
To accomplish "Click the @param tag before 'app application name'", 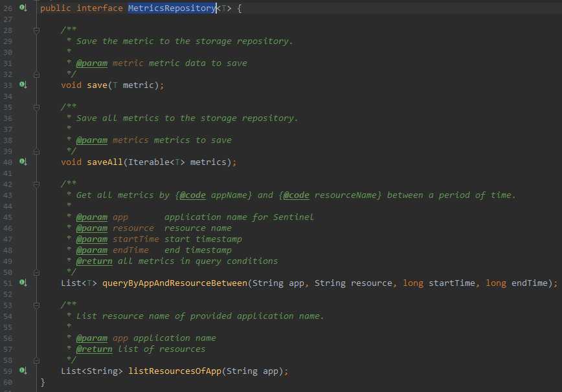I will [x=92, y=338].
